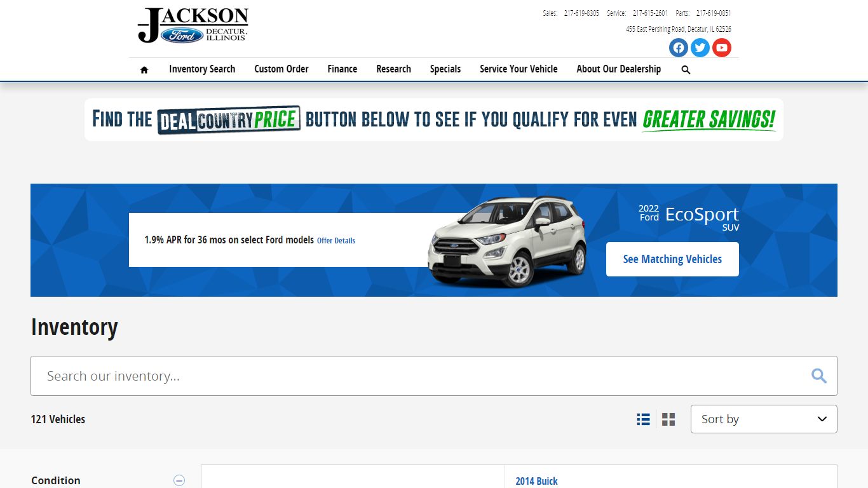This screenshot has width=868, height=488.
Task: Open About Our Dealership menu
Action: 619,69
